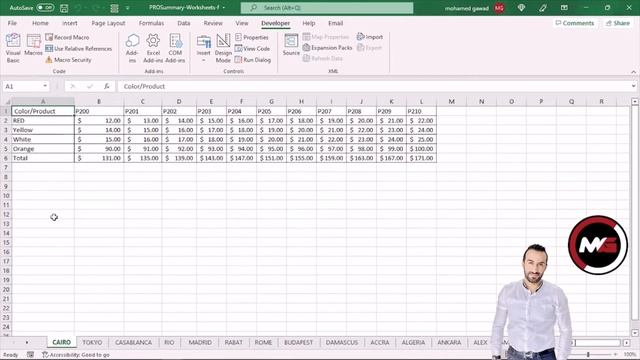This screenshot has height=360, width=640.
Task: Click the P205 header cell
Action: click(271, 111)
